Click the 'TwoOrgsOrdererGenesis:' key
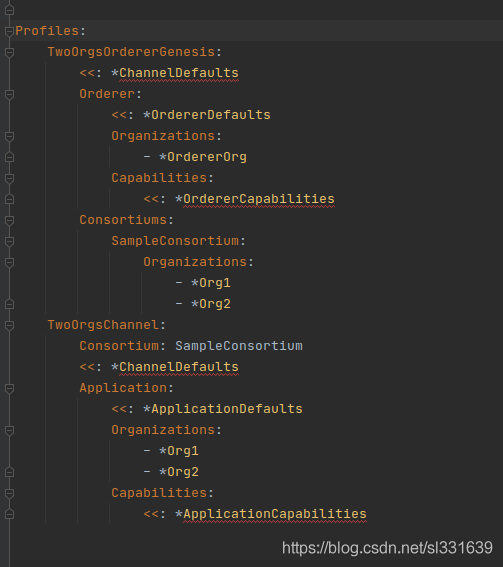 tap(135, 52)
